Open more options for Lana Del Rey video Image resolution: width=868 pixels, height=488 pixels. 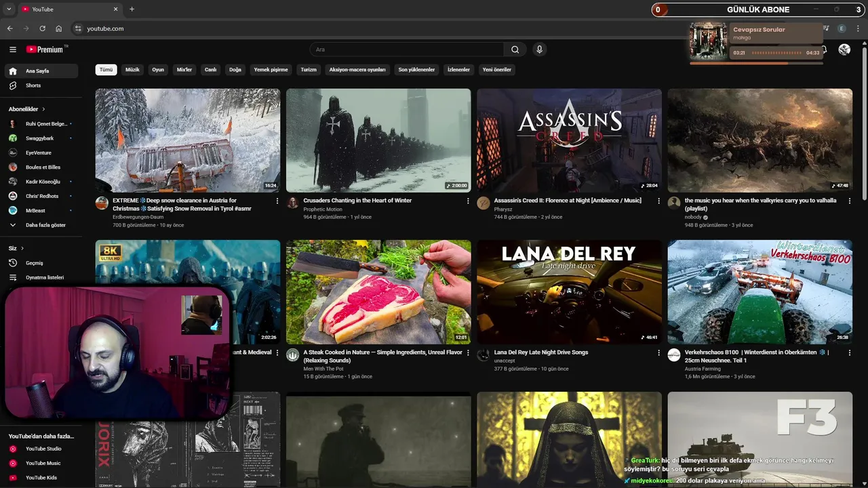(x=658, y=352)
